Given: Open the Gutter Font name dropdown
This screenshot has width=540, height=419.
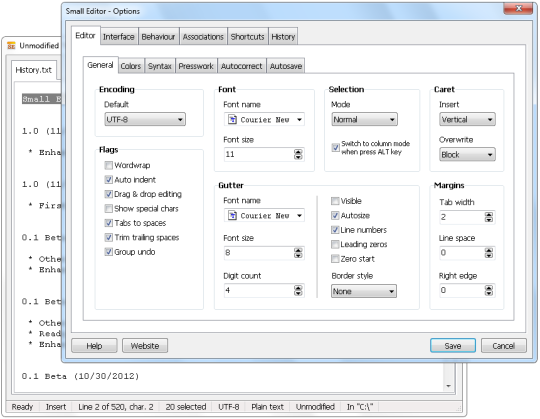Looking at the screenshot, I should pyautogui.click(x=264, y=216).
